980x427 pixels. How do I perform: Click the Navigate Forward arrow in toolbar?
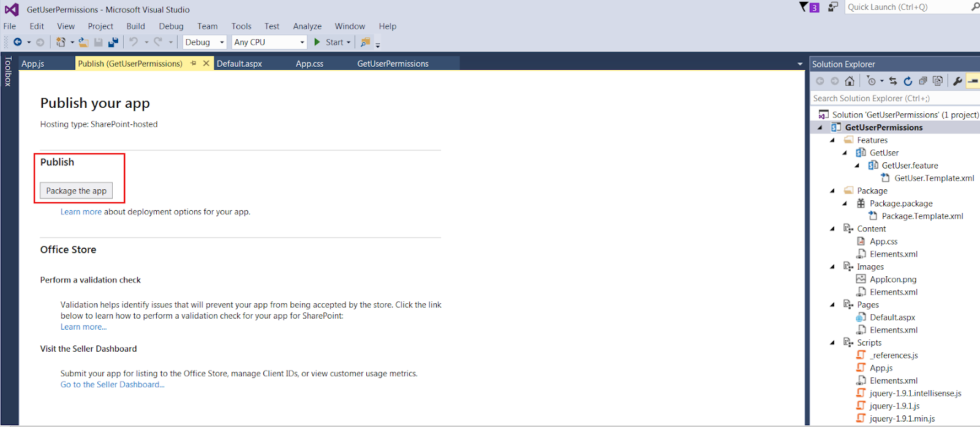click(40, 42)
